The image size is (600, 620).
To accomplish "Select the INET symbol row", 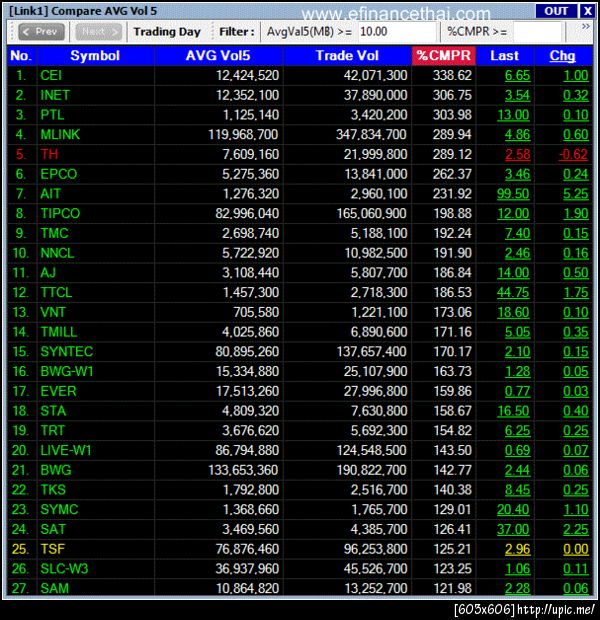I will coord(300,95).
